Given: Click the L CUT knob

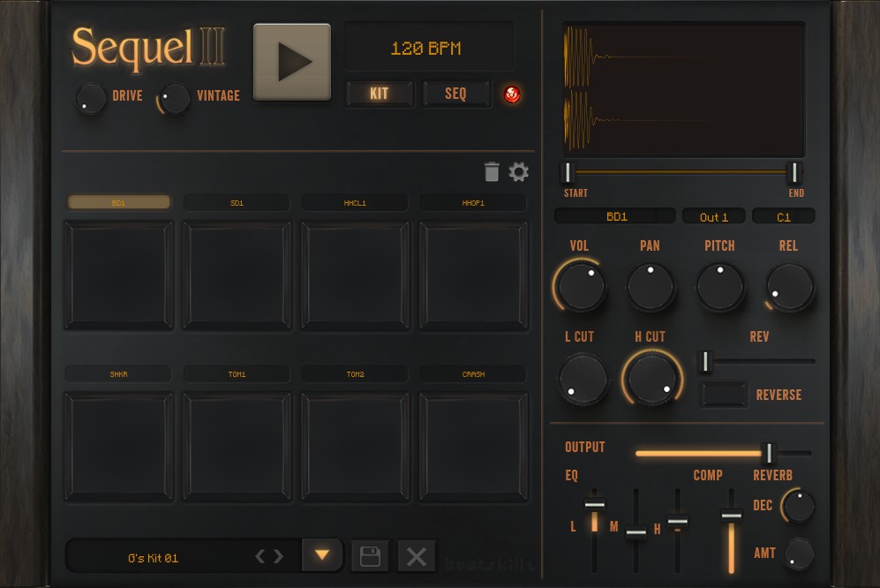Looking at the screenshot, I should (x=583, y=379).
